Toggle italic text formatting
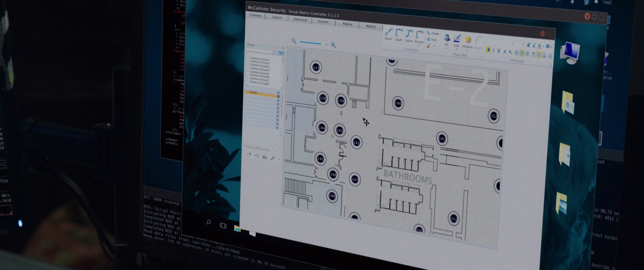The image size is (644, 270). (x=493, y=50)
